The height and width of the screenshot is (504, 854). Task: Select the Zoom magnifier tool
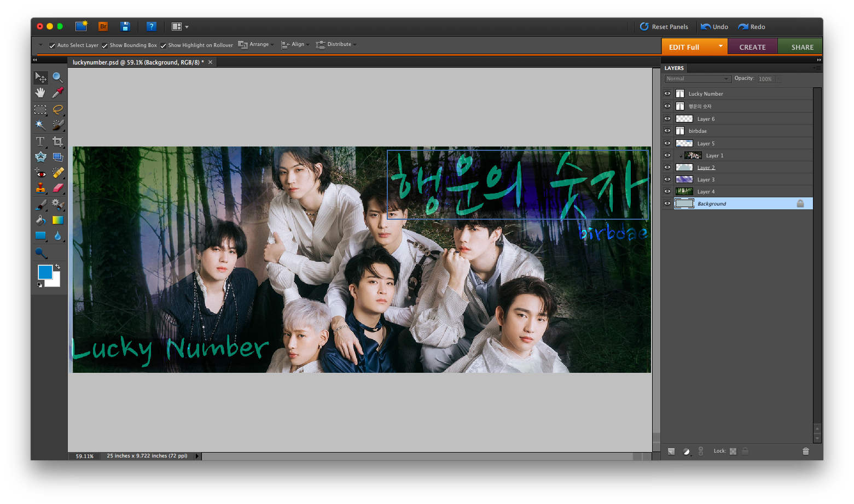[x=57, y=78]
